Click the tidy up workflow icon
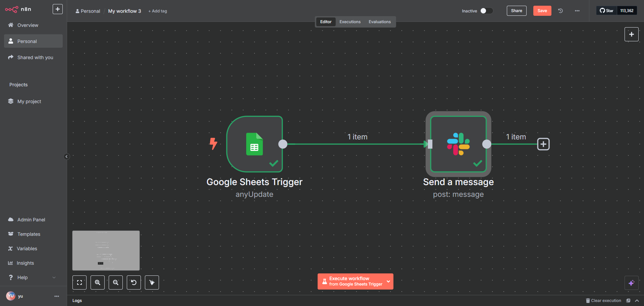This screenshot has height=306, width=644. point(152,282)
